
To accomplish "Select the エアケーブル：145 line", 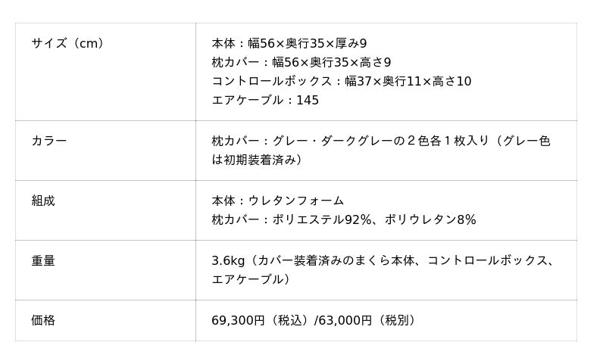I will pyautogui.click(x=265, y=101).
